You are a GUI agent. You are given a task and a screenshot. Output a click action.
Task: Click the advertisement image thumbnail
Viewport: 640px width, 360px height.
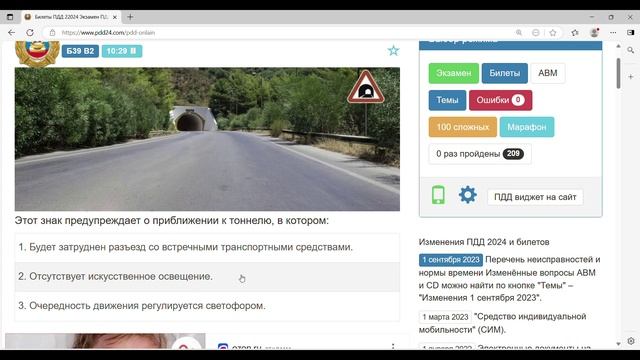pyautogui.click(x=105, y=341)
